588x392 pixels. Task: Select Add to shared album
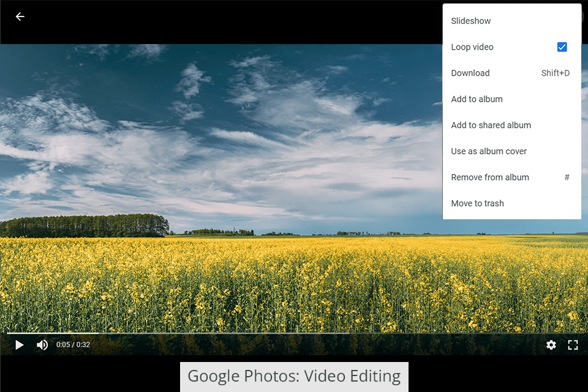click(512, 126)
